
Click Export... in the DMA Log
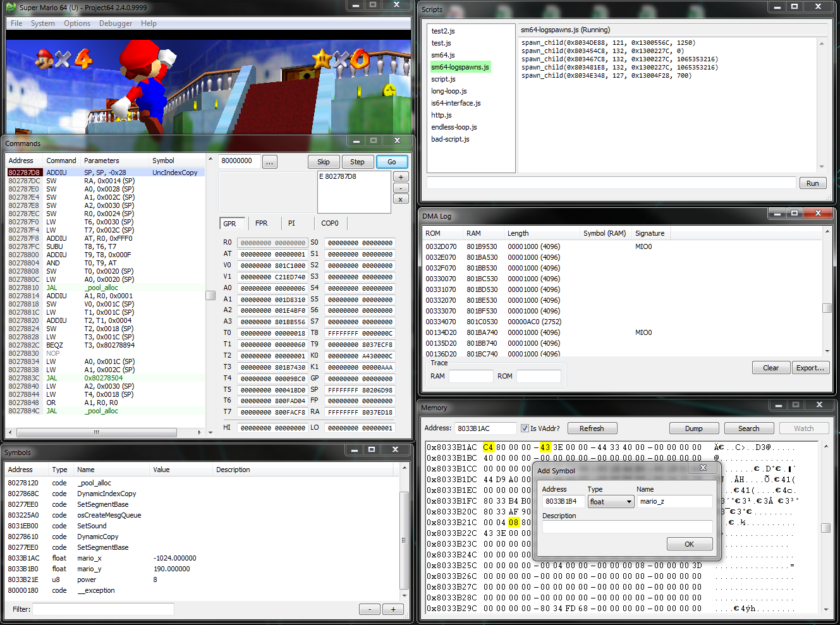(810, 368)
